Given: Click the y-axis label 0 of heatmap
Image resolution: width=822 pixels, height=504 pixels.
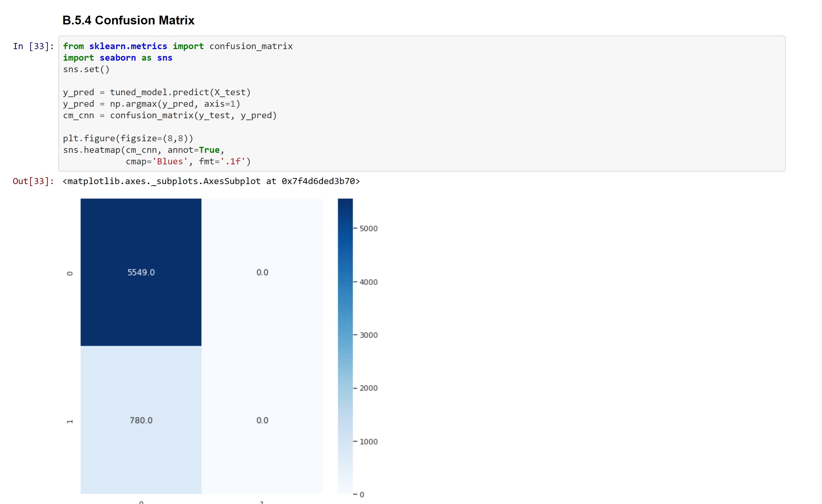Looking at the screenshot, I should click(70, 273).
